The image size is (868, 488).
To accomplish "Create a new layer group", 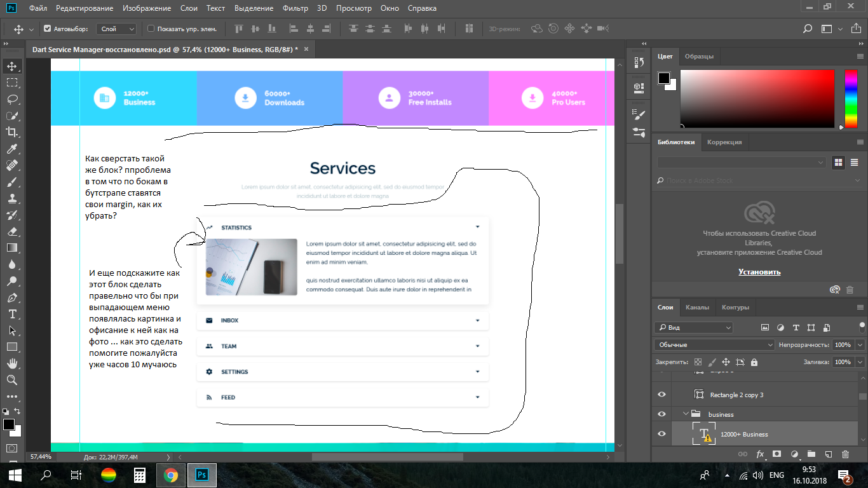I will point(811,454).
